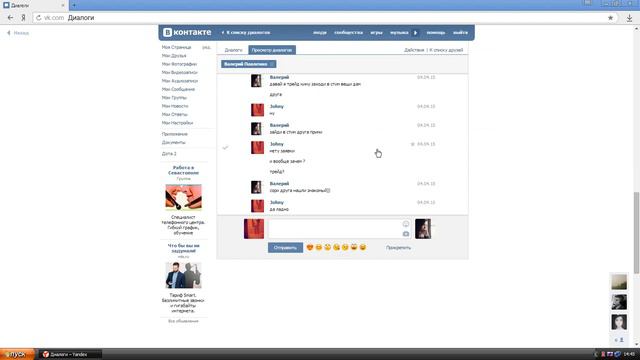Open the 'Работа в Севастополе' ad title
The image size is (640, 360).
tap(183, 170)
